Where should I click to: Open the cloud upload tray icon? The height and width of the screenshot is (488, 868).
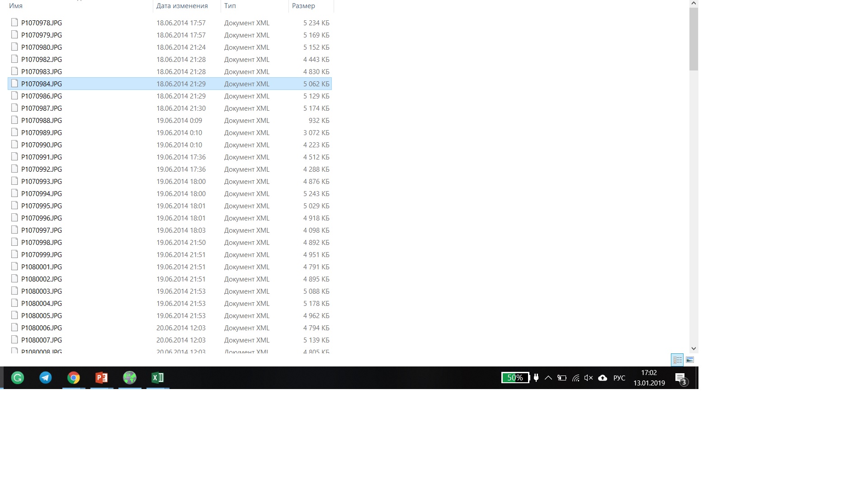click(603, 378)
